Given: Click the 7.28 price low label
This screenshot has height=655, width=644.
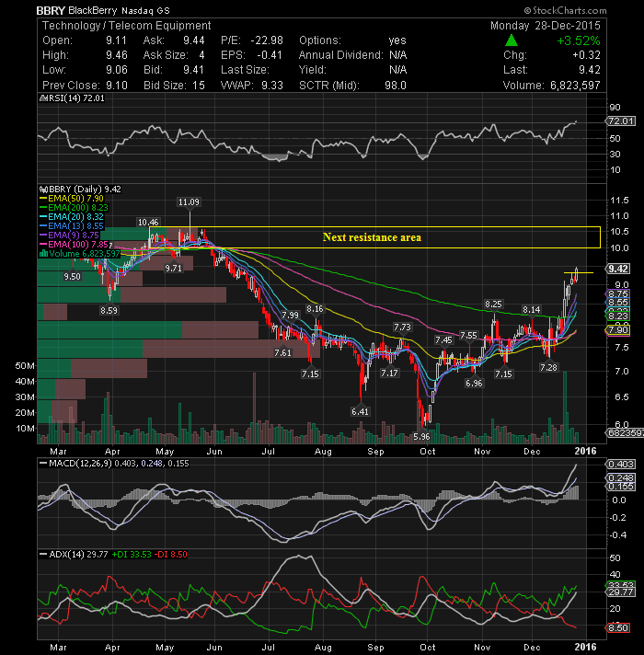Looking at the screenshot, I should click(548, 367).
